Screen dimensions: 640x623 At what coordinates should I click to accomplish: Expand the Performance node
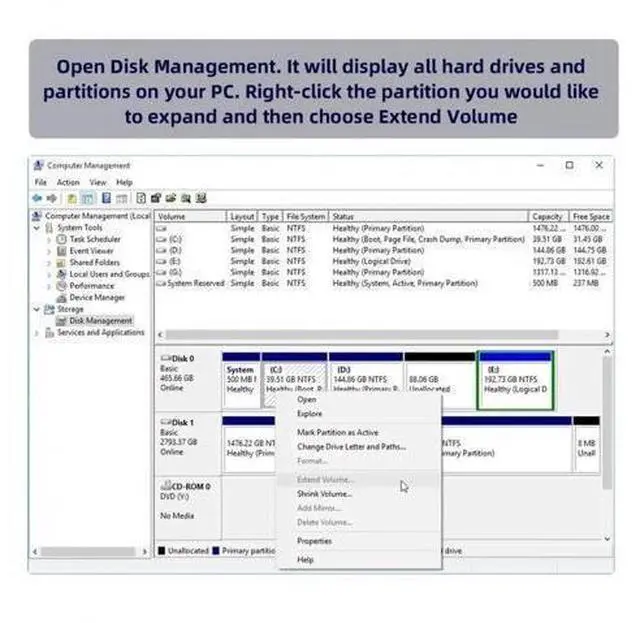(49, 286)
